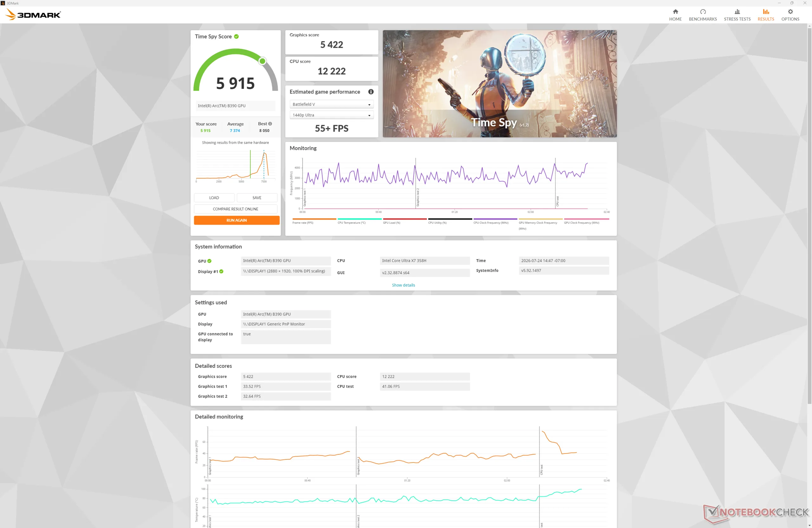Toggle the Frame rate (FPS) legend bar
Image resolution: width=812 pixels, height=528 pixels.
coord(314,219)
